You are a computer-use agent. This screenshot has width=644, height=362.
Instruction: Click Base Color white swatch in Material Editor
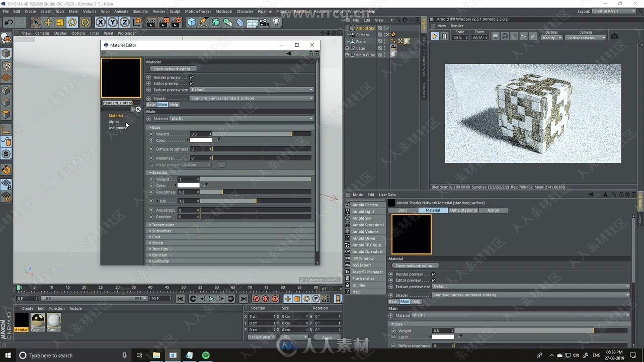[x=201, y=140]
